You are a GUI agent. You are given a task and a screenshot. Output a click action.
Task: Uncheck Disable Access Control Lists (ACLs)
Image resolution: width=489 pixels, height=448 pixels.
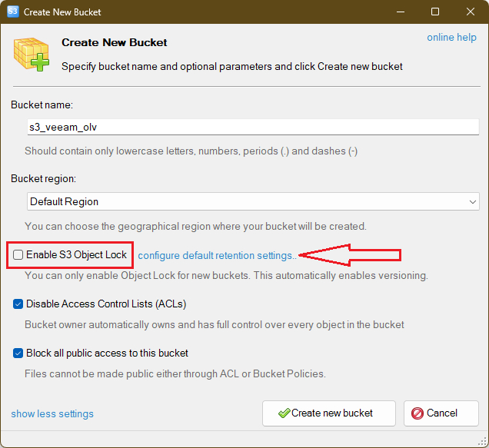point(18,304)
